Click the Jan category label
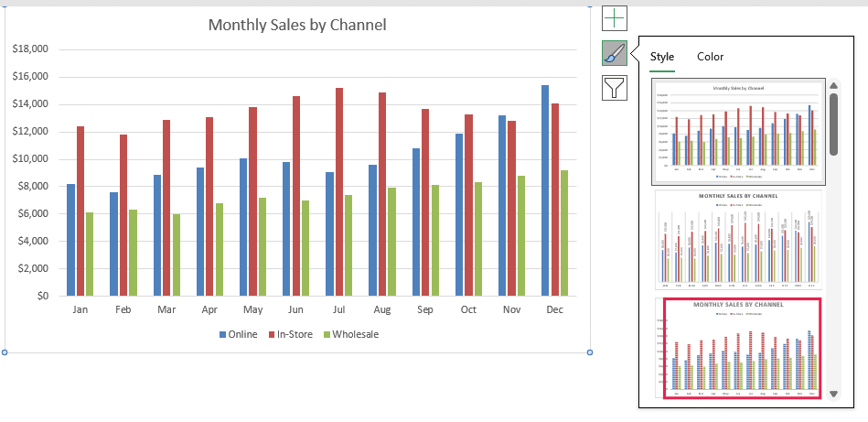Viewport: 868px width, 422px height. point(80,309)
